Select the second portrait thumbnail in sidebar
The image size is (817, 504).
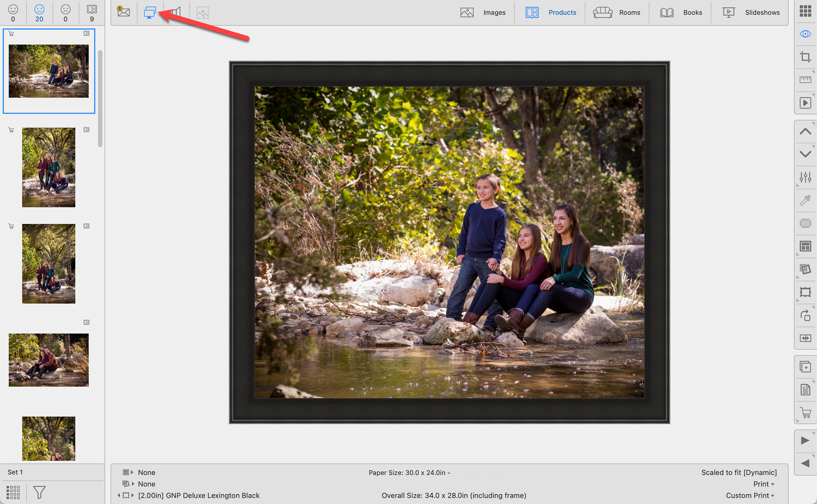point(49,167)
